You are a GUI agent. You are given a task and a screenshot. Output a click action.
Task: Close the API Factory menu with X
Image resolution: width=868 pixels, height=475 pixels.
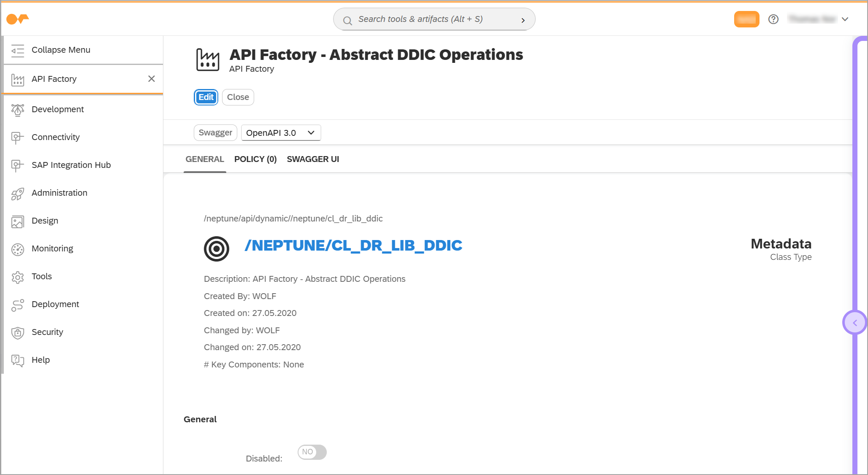(x=151, y=78)
